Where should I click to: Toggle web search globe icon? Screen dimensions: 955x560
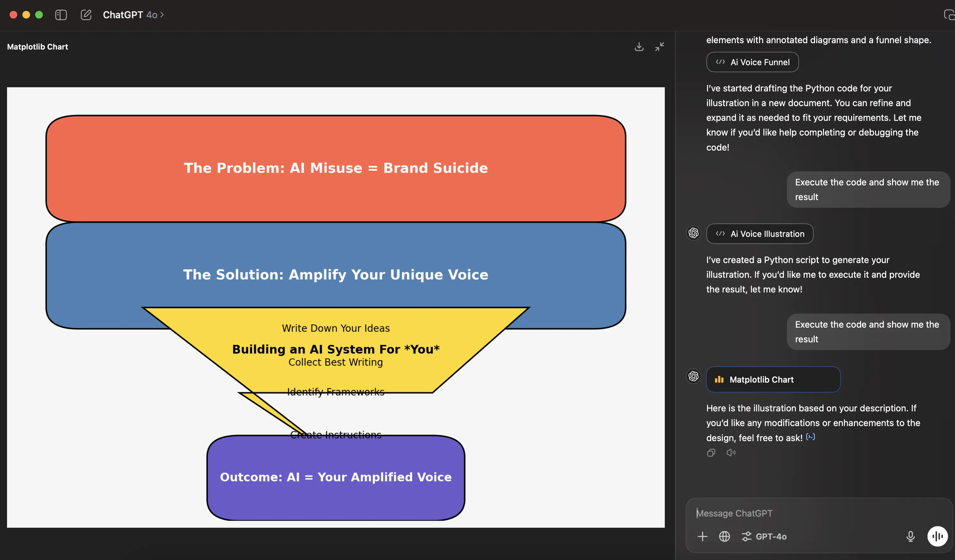724,536
